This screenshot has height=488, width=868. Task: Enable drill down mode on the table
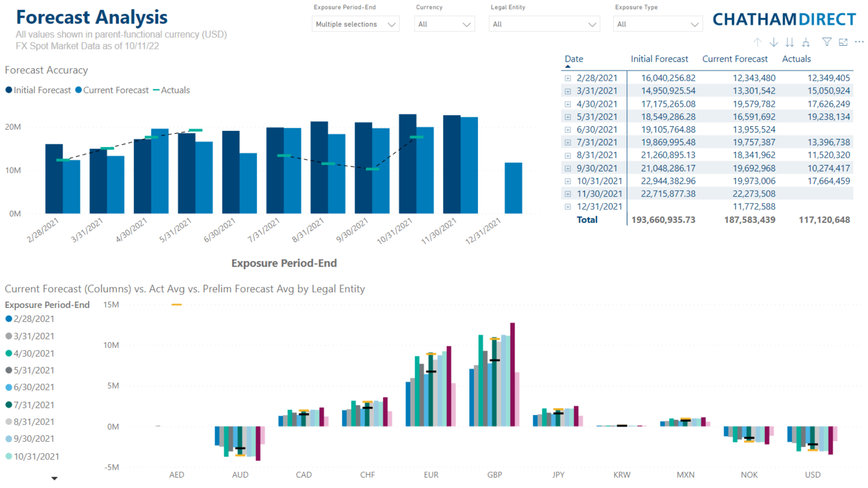[774, 42]
